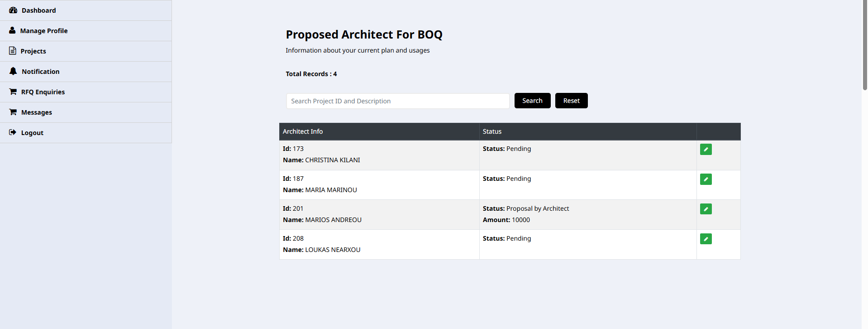Focus the Search Project ID and Description field

pyautogui.click(x=398, y=101)
